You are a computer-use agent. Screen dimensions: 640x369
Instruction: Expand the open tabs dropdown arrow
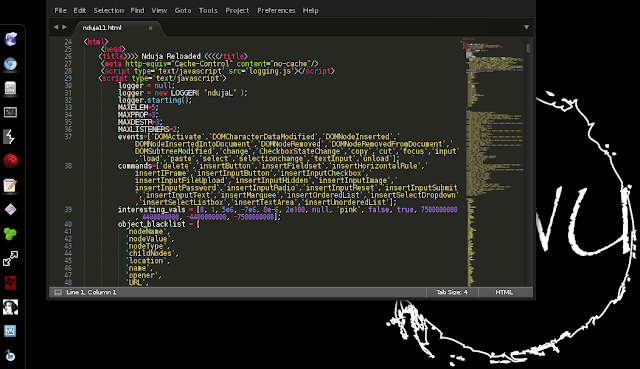pos(527,27)
